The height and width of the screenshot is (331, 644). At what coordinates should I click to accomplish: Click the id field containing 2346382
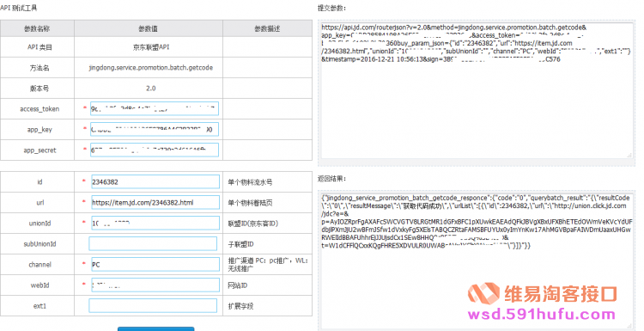pyautogui.click(x=155, y=181)
